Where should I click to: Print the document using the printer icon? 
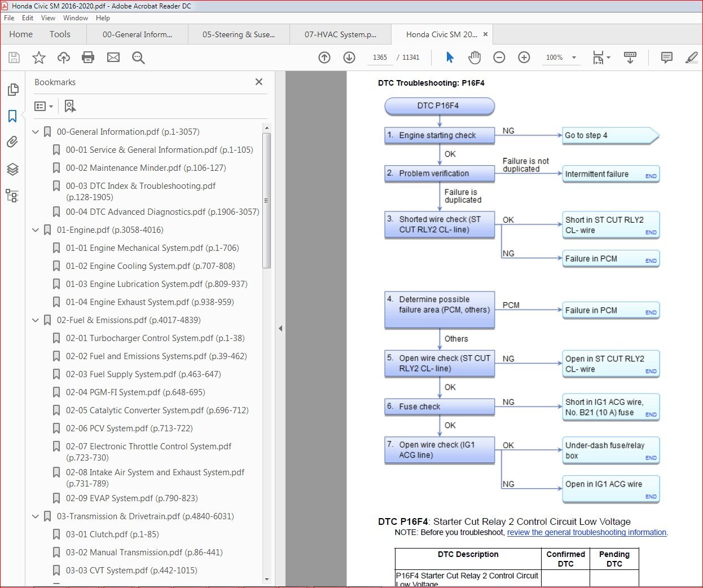[88, 58]
